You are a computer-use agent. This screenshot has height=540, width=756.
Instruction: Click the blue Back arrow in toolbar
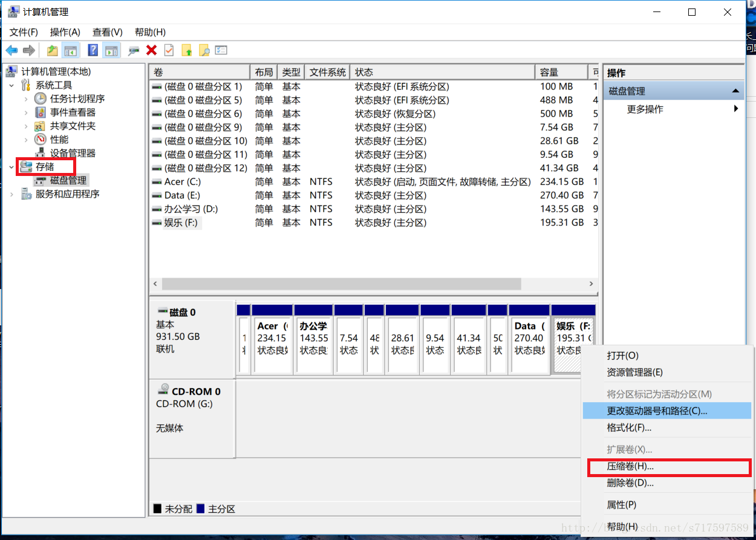tap(12, 50)
